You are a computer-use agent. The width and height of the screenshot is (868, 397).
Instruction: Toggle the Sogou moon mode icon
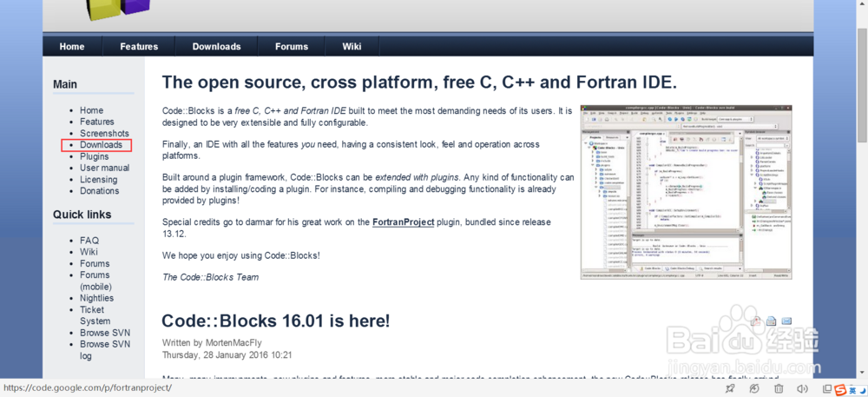(x=861, y=389)
